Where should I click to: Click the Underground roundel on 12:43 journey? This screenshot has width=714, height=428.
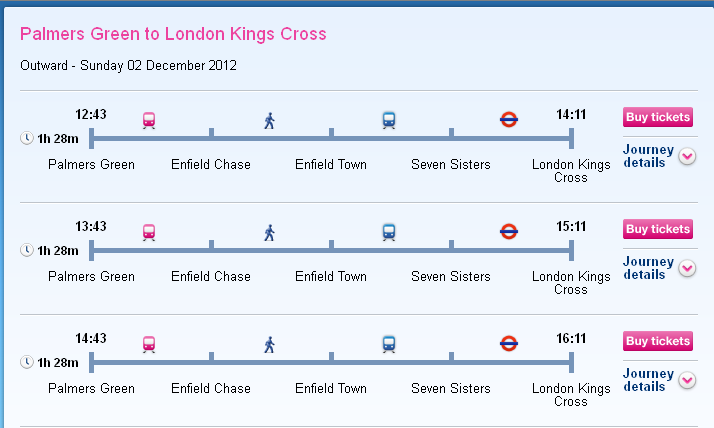[509, 120]
